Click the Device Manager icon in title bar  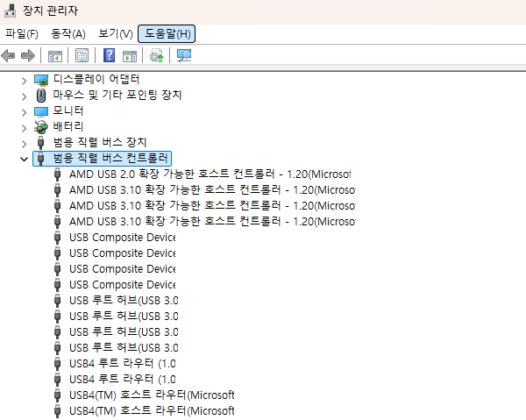tap(10, 11)
